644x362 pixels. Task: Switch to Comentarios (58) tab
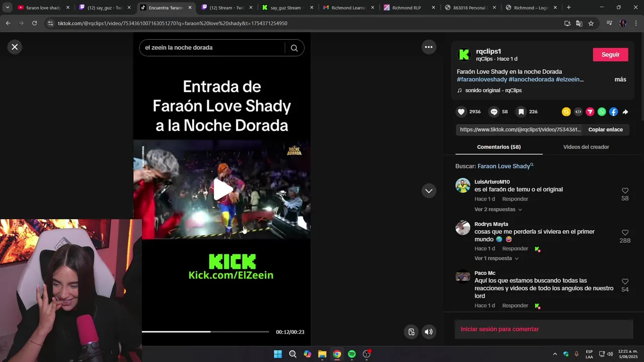point(499,147)
